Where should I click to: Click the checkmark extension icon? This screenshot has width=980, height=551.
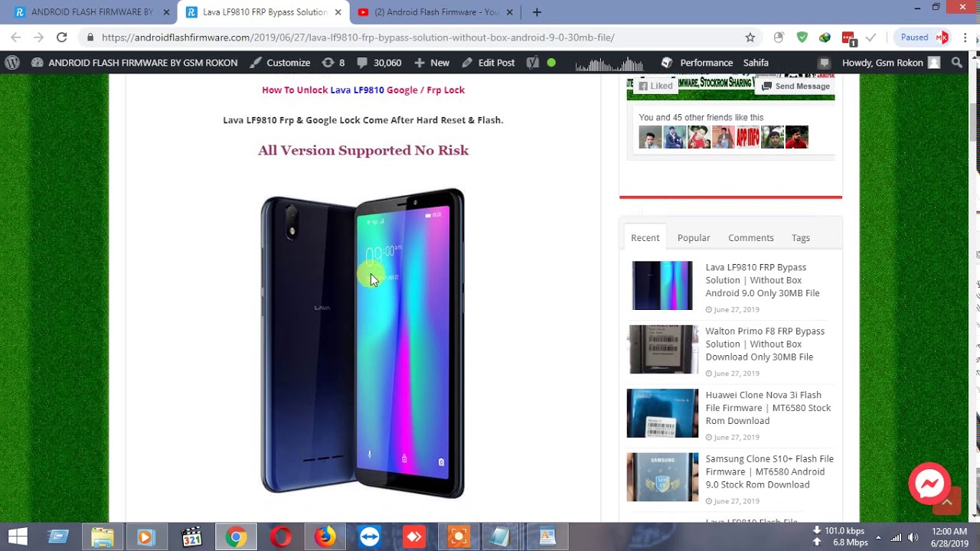pyautogui.click(x=871, y=37)
